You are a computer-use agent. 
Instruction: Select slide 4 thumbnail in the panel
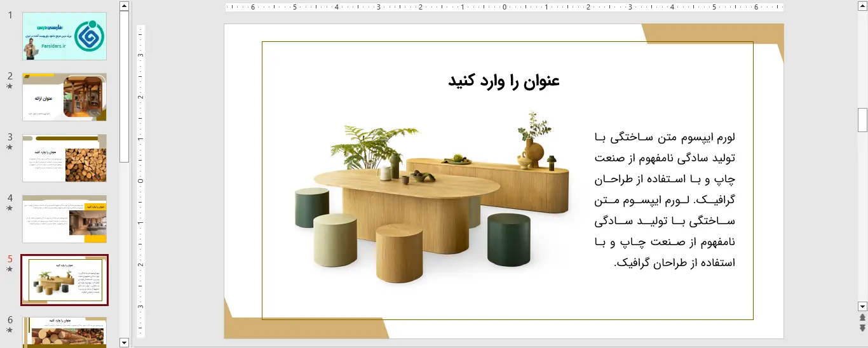(65, 219)
